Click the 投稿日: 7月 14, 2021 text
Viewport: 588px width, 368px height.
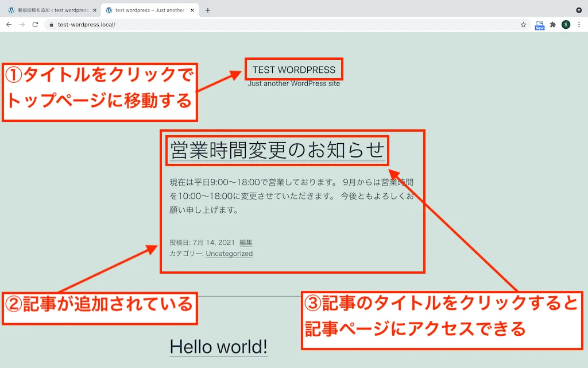202,243
